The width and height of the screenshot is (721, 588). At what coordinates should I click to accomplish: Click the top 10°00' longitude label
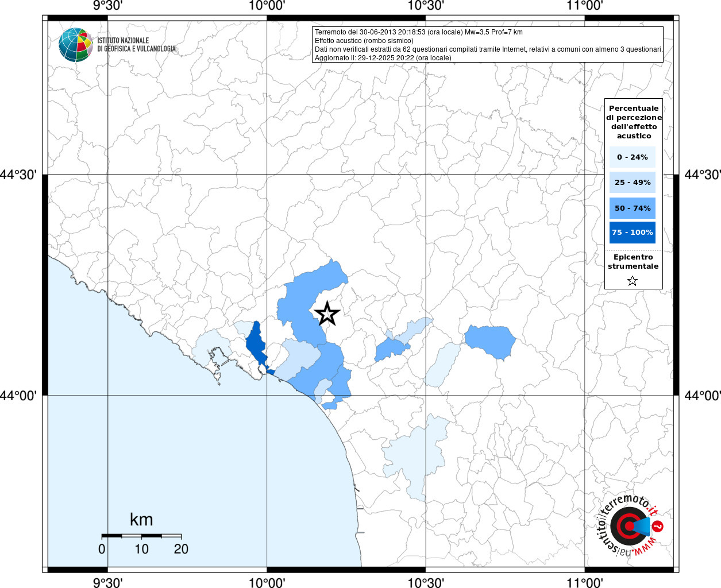pyautogui.click(x=267, y=6)
